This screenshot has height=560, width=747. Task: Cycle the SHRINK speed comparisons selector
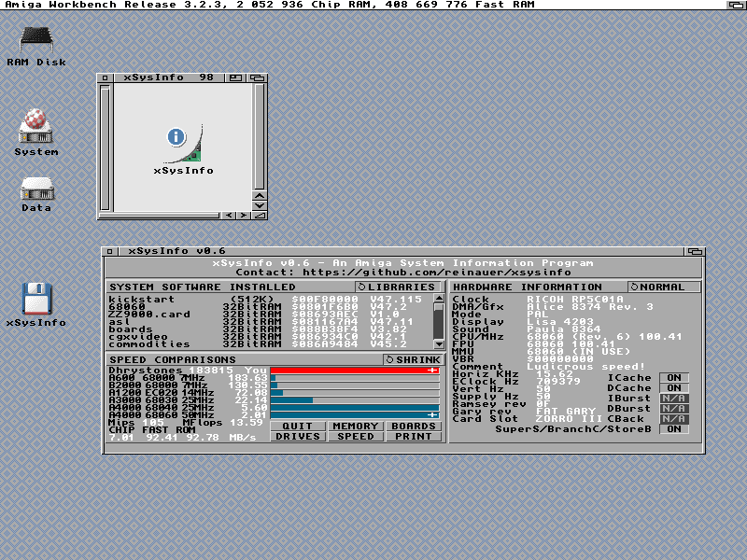(413, 359)
